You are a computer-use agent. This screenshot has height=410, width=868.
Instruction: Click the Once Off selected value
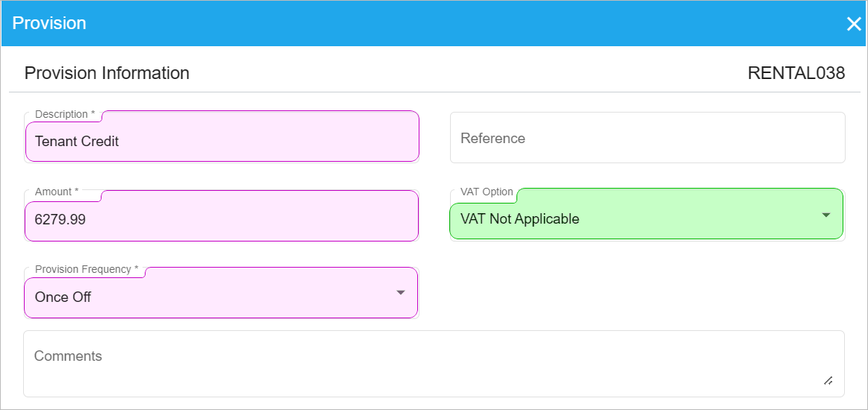(x=63, y=297)
